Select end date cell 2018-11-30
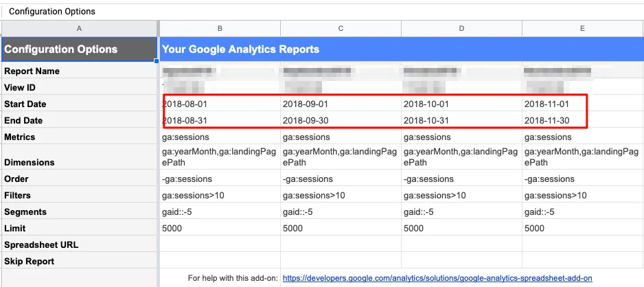The width and height of the screenshot is (644, 287). (x=583, y=120)
